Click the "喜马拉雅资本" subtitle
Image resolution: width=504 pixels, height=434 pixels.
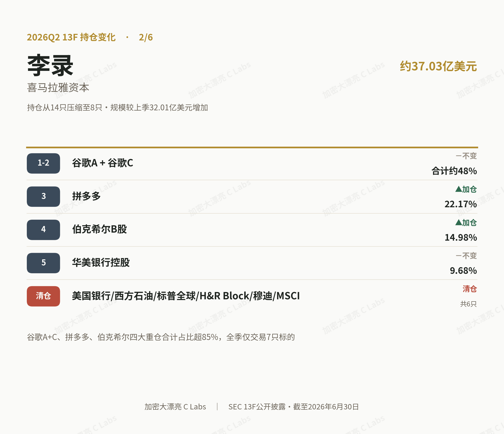coord(58,87)
